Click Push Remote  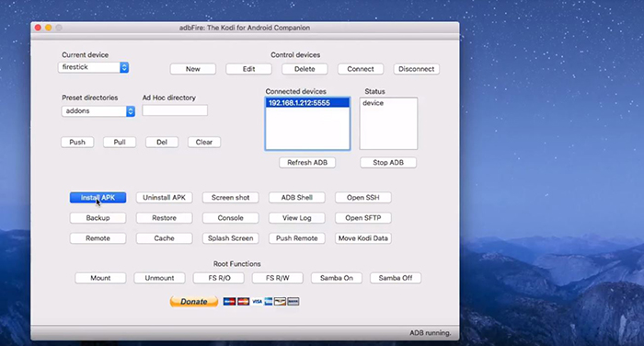tap(297, 238)
